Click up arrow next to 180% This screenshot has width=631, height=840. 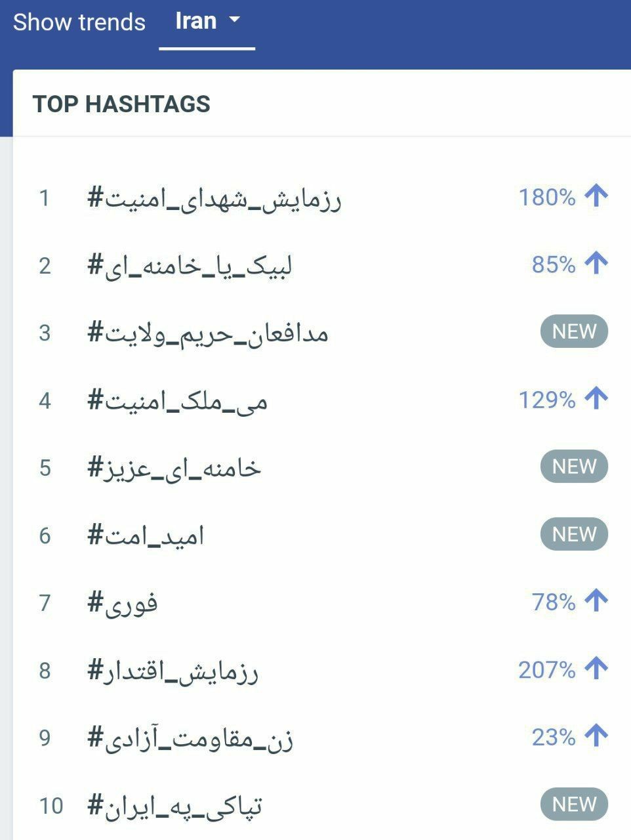click(596, 196)
